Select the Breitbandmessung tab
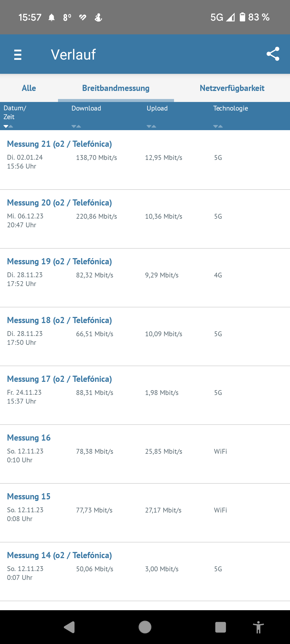This screenshot has height=644, width=290. pyautogui.click(x=116, y=88)
